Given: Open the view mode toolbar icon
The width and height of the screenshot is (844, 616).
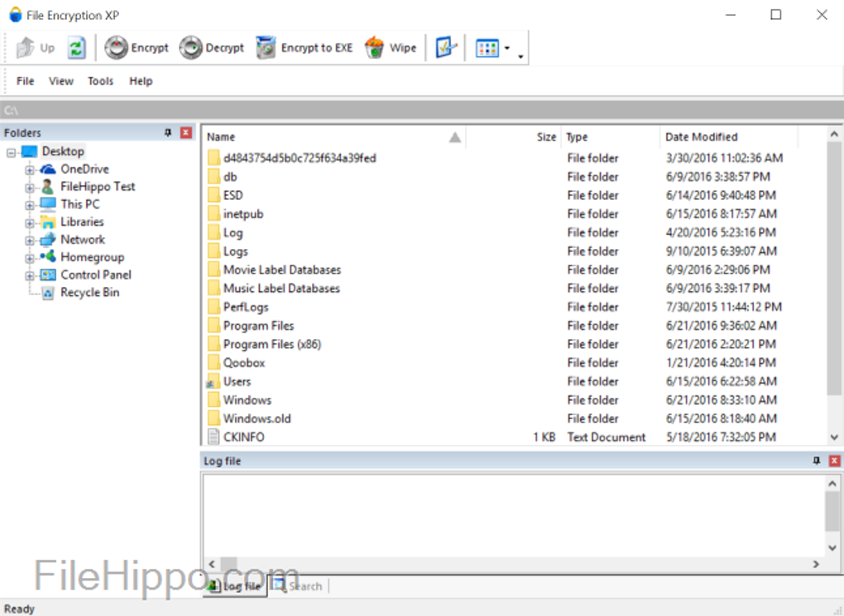Looking at the screenshot, I should pyautogui.click(x=486, y=47).
